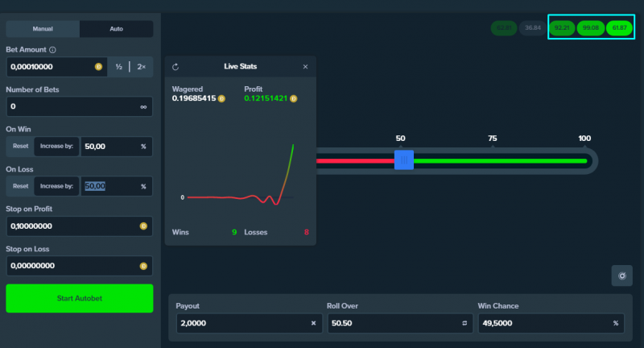The height and width of the screenshot is (348, 644).
Task: Select Increase by option under On Win
Action: [56, 147]
